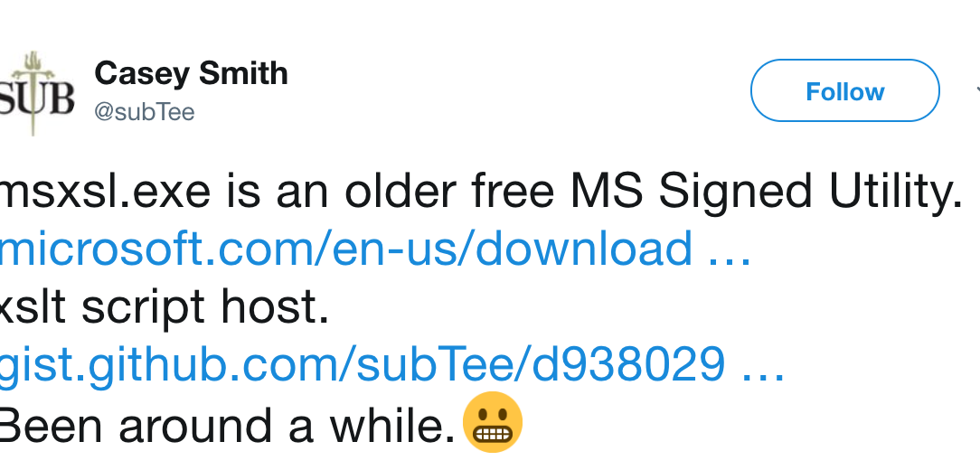Click the ellipsis after the microsoft.com link

point(730,250)
